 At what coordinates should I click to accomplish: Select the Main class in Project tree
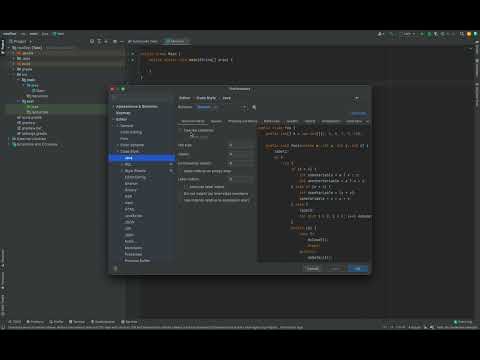tap(39, 91)
